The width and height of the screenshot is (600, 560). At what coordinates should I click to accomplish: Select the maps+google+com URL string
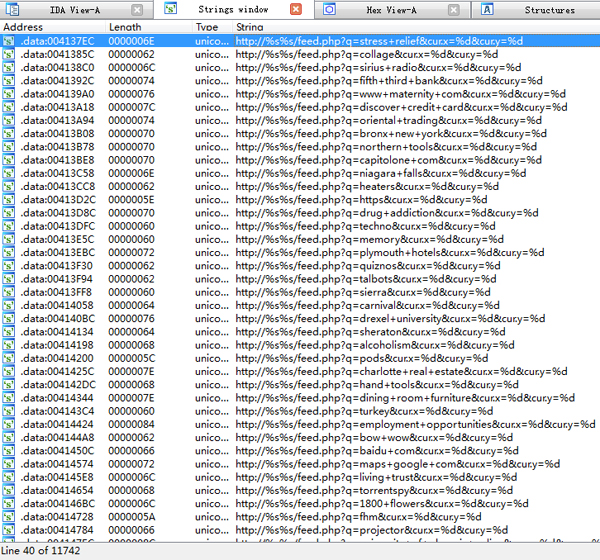click(398, 464)
